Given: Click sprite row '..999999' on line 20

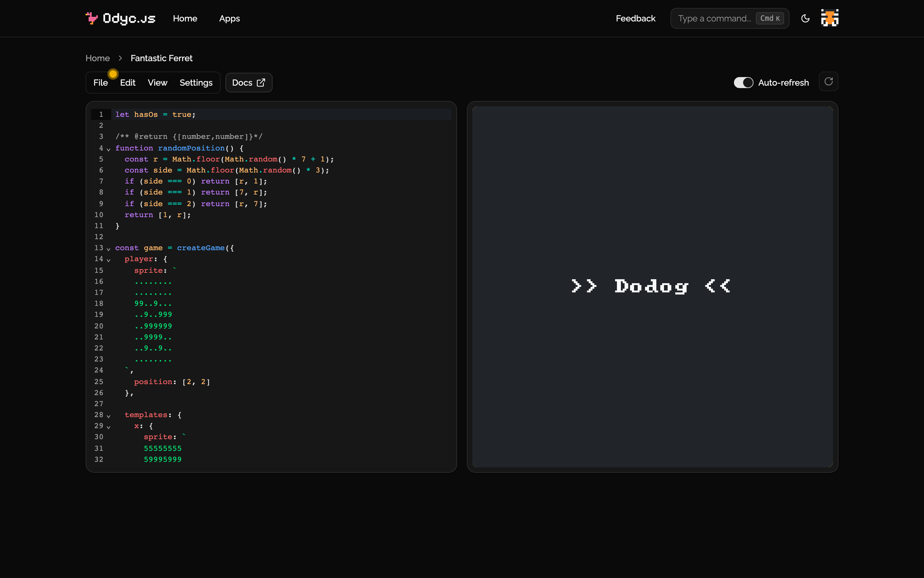Looking at the screenshot, I should 153,326.
